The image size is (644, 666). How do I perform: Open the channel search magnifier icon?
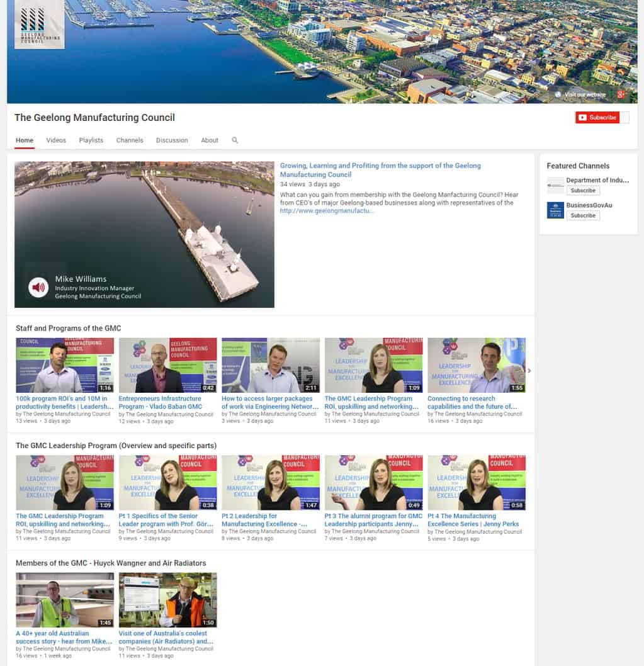tap(235, 140)
